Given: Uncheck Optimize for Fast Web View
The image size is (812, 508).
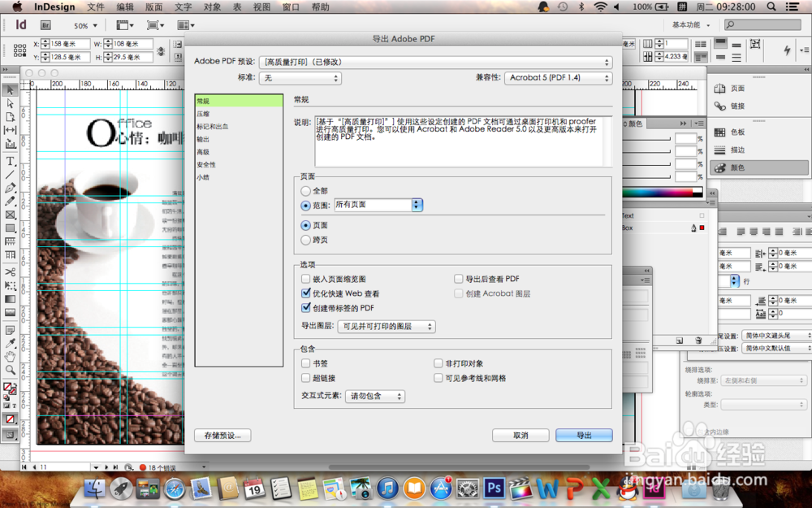Looking at the screenshot, I should (x=305, y=293).
